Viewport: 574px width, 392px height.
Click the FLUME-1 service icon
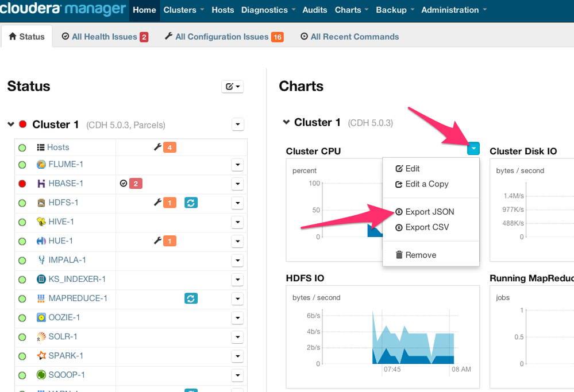[41, 165]
